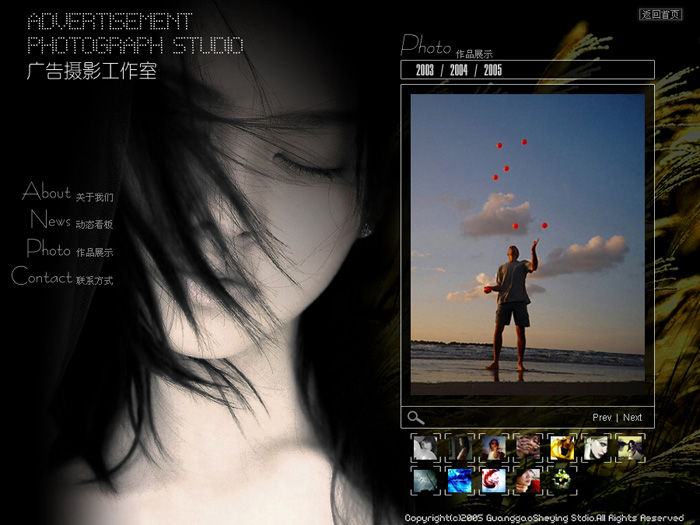Select the bright blue abstract thumbnail
The height and width of the screenshot is (525, 700).
pyautogui.click(x=459, y=481)
